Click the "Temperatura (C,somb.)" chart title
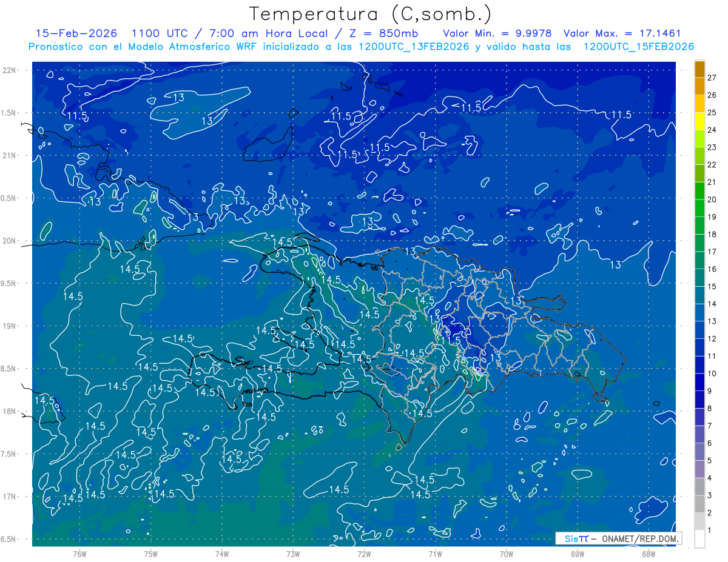Screen dimensions: 728x562 click(370, 15)
